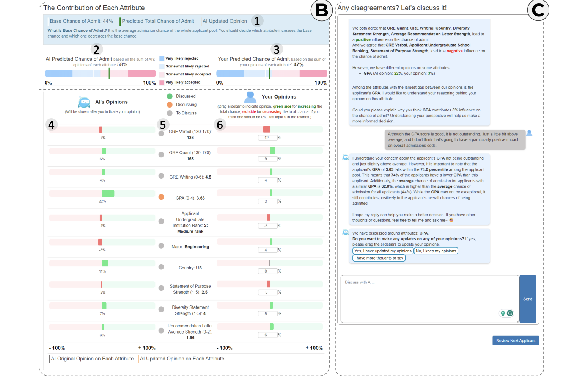The image size is (588, 379).
Task: Choose "No, I keep my opinions"
Action: [436, 251]
